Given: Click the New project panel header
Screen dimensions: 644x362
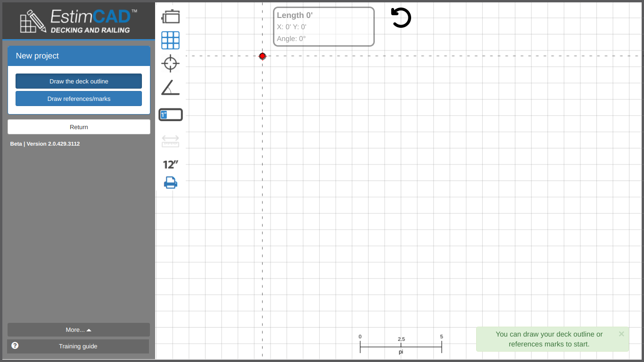Looking at the screenshot, I should pos(79,56).
